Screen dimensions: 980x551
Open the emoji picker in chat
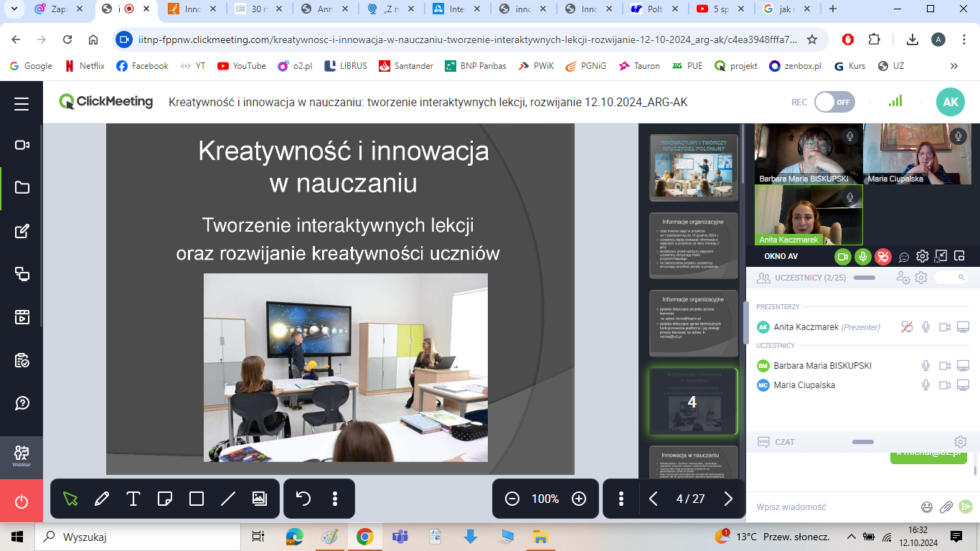tap(927, 507)
